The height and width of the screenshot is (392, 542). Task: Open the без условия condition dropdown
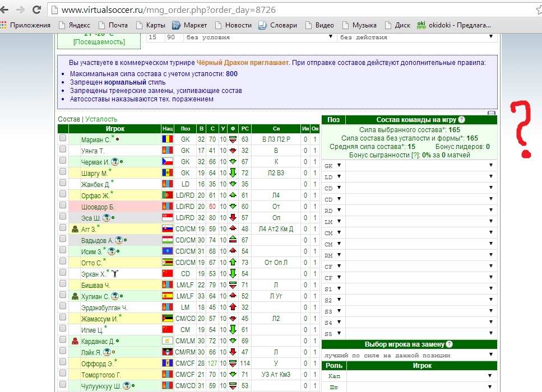[x=260, y=37]
